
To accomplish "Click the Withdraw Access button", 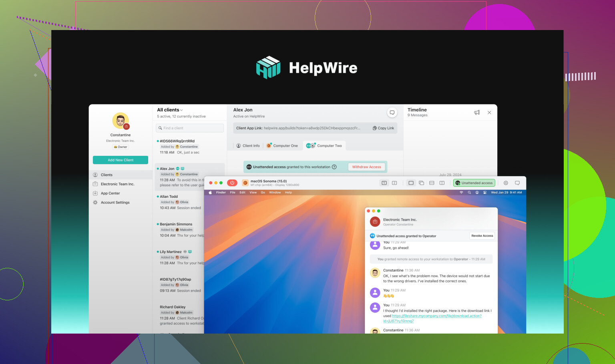I will coord(366,167).
